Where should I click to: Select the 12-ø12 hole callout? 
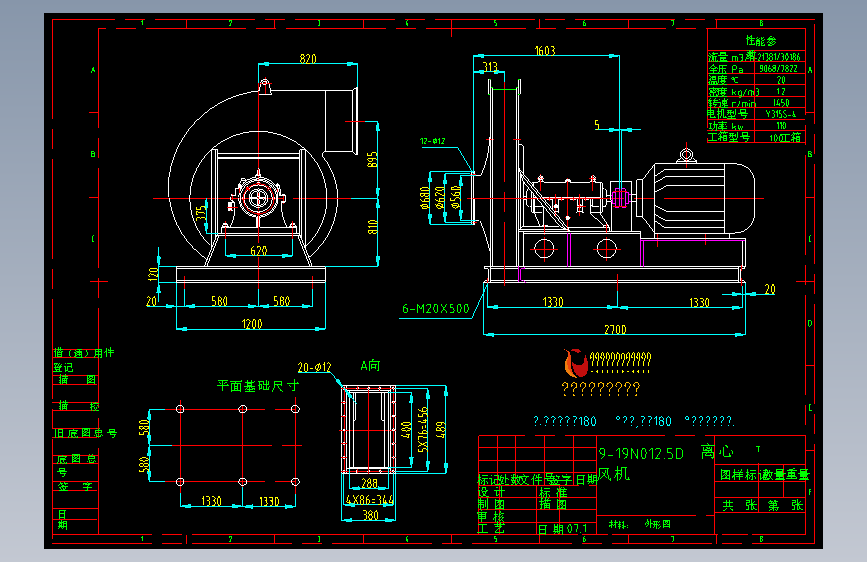pyautogui.click(x=432, y=141)
